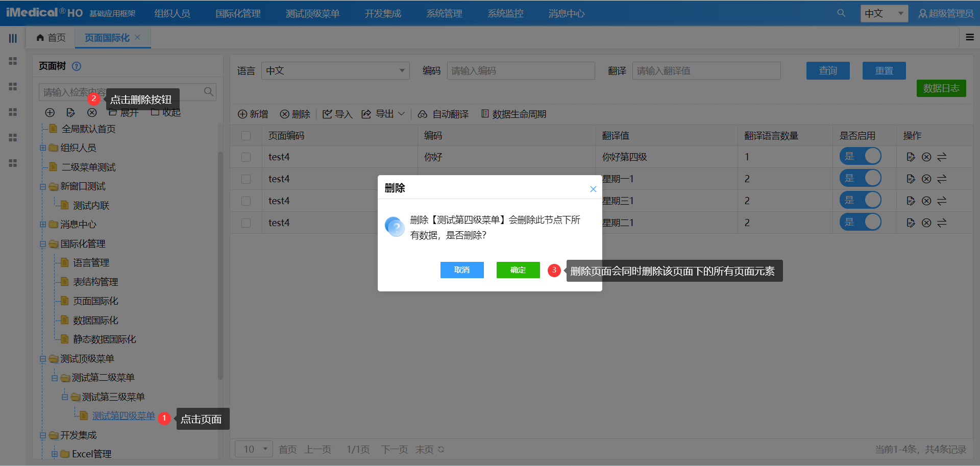The width and height of the screenshot is (980, 466).
Task: Select the 测试第四级菜单 tree page
Action: [124, 416]
